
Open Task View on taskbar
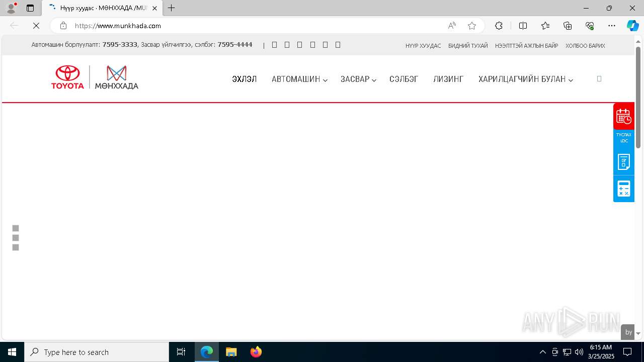(181, 352)
